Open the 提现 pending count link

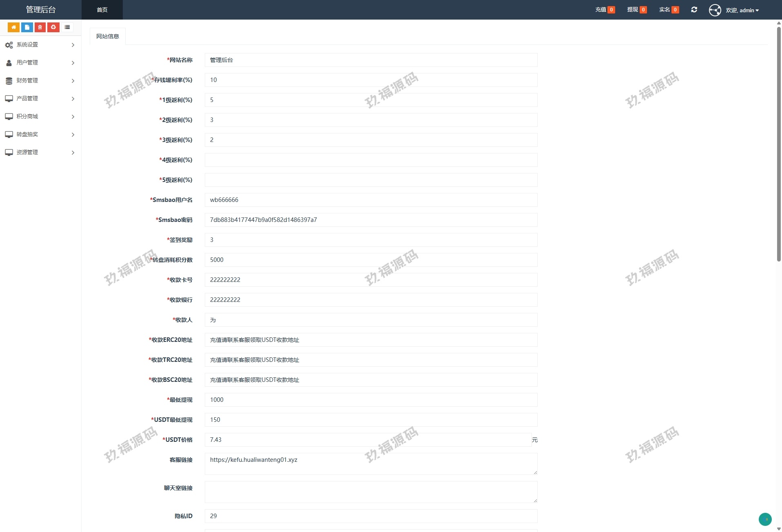coord(636,10)
